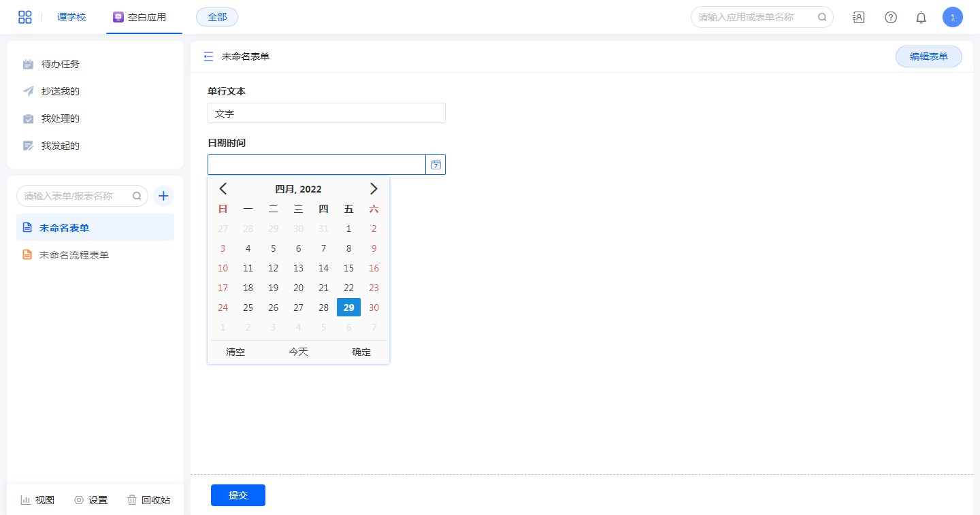980x515 pixels.
Task: Open 待办任务 in the sidebar
Action: (60, 64)
